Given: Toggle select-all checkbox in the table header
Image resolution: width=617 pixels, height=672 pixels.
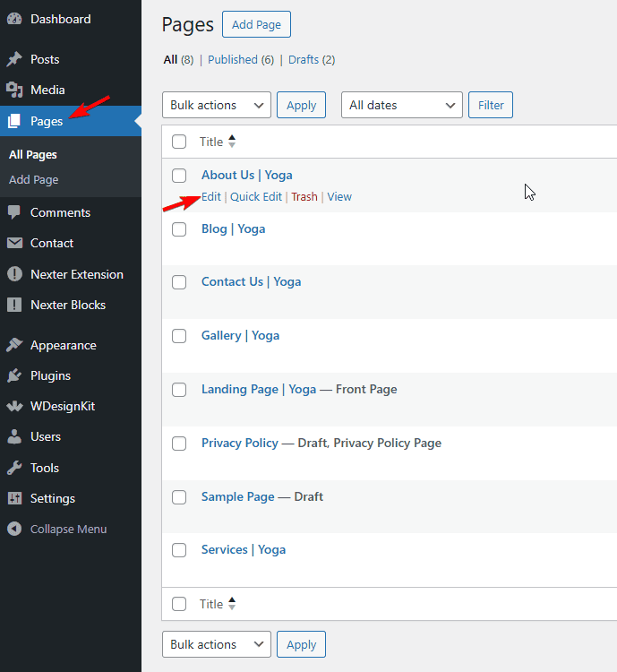Looking at the screenshot, I should 179,142.
